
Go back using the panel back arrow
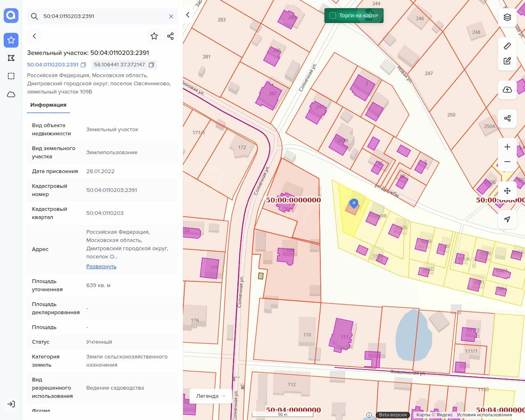34,36
